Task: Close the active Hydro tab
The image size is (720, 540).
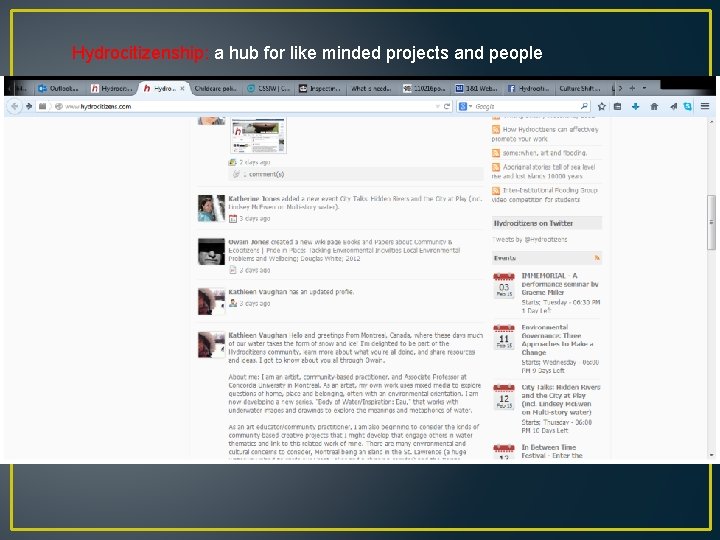Action: [182, 88]
